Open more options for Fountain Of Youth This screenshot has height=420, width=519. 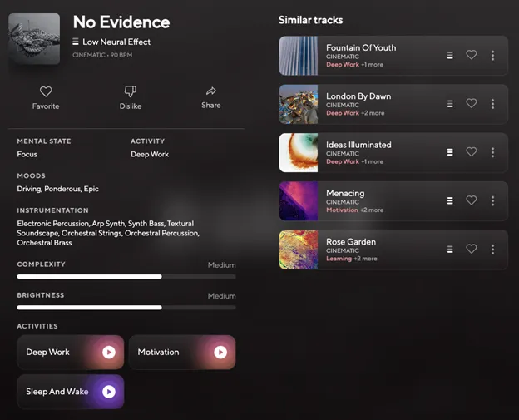tap(492, 55)
